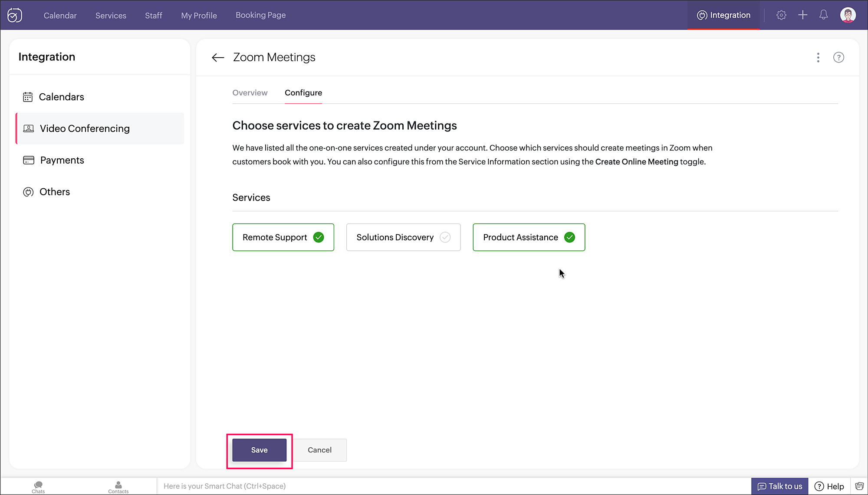Click the Zoom Meetings page title
Viewport: 868px width, 495px height.
click(x=274, y=57)
